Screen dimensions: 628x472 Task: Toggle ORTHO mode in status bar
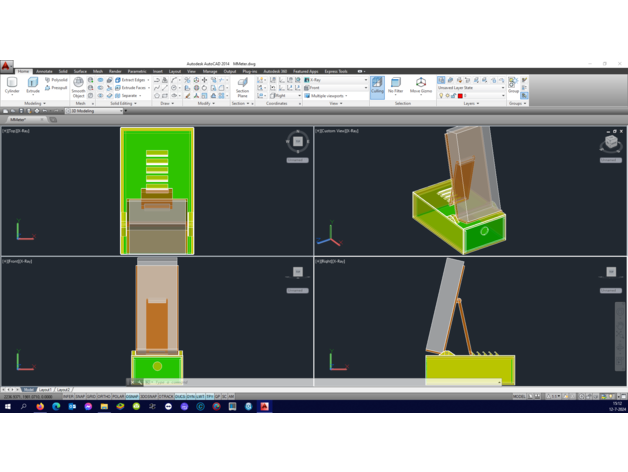coord(104,397)
